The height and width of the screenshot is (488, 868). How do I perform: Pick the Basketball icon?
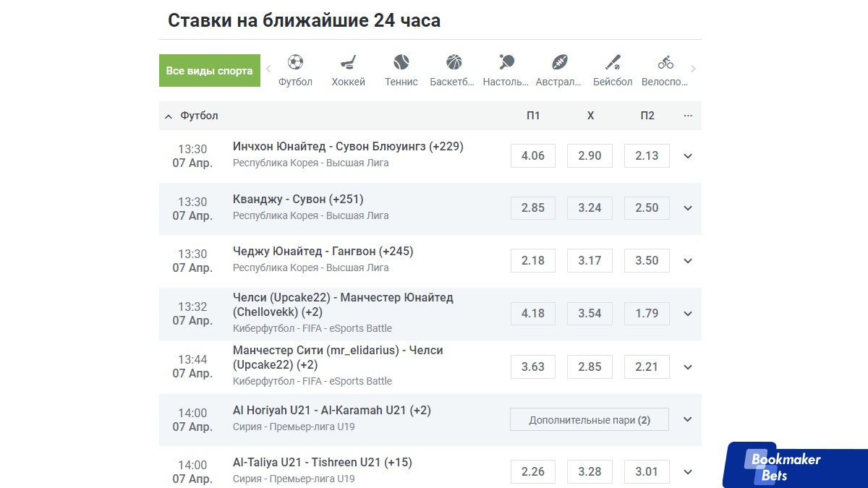pyautogui.click(x=454, y=62)
